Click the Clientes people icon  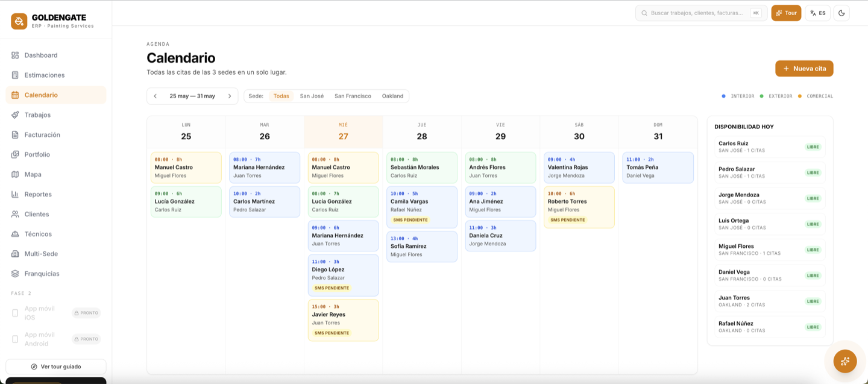tap(15, 215)
